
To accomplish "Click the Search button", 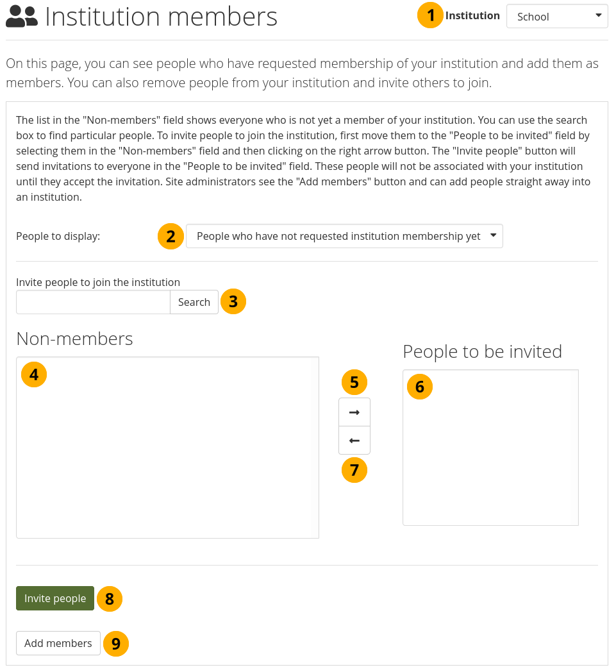I will tap(194, 303).
